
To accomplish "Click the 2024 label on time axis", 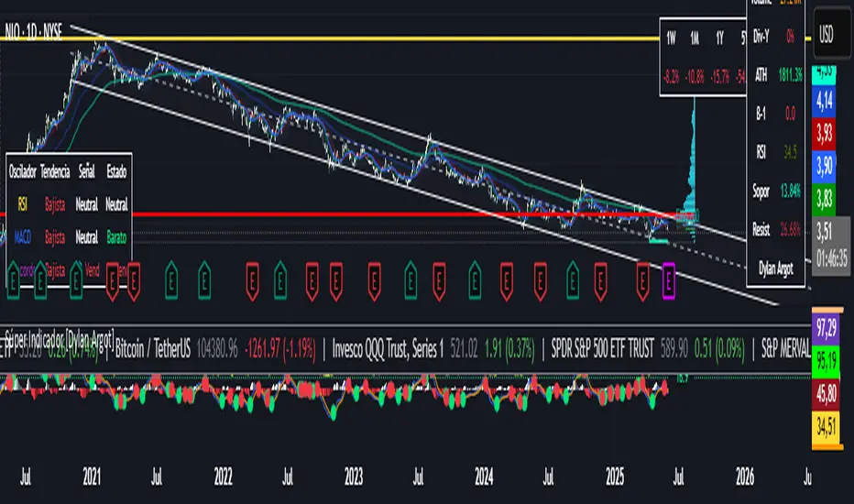I will pyautogui.click(x=484, y=477).
